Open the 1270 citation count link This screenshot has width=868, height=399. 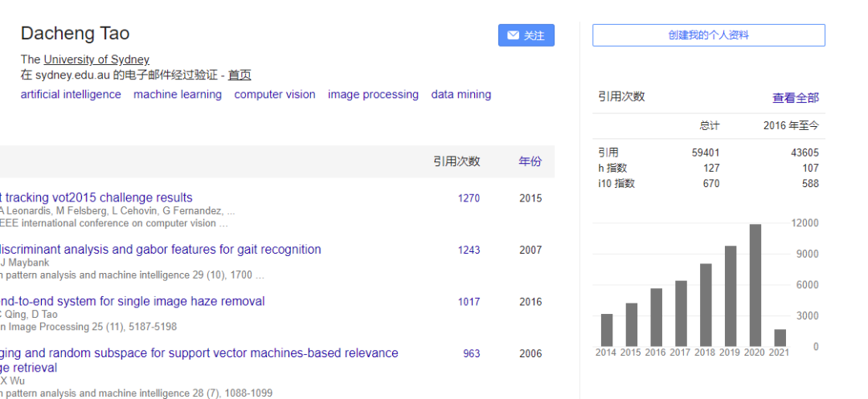pos(469,198)
